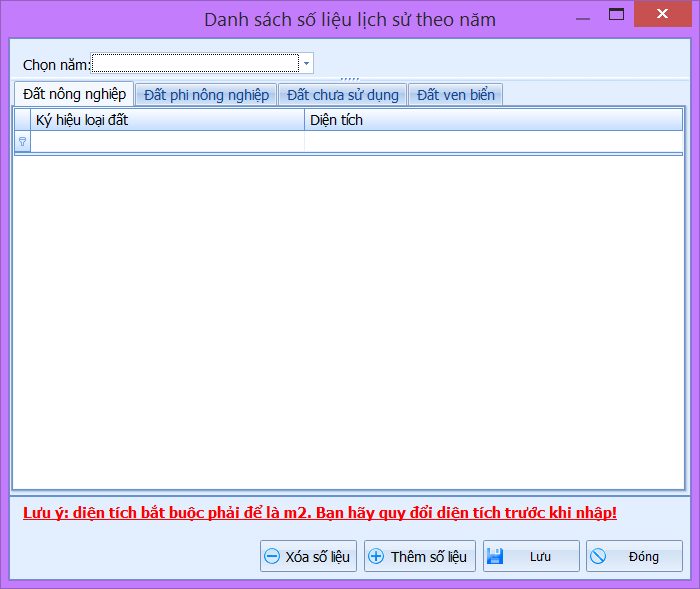This screenshot has width=700, height=589.
Task: Click inside the Chọn năm combo box
Action: coord(195,64)
